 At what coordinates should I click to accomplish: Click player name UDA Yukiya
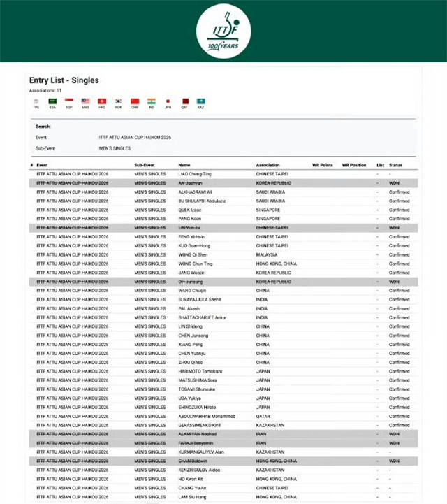(x=189, y=398)
